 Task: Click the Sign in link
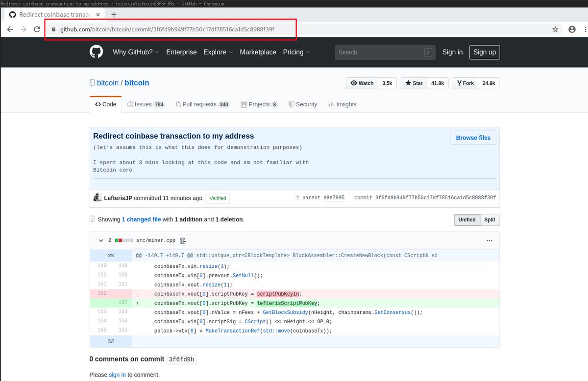(452, 52)
